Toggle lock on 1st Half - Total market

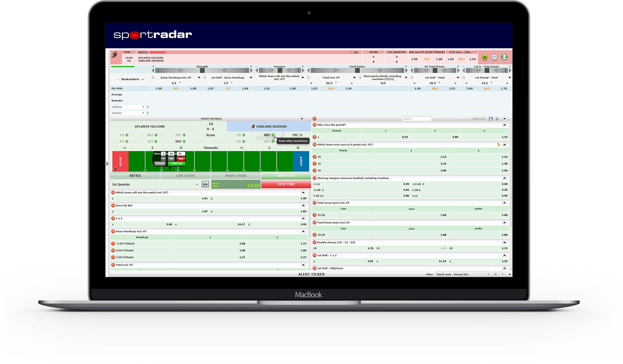tap(412, 77)
